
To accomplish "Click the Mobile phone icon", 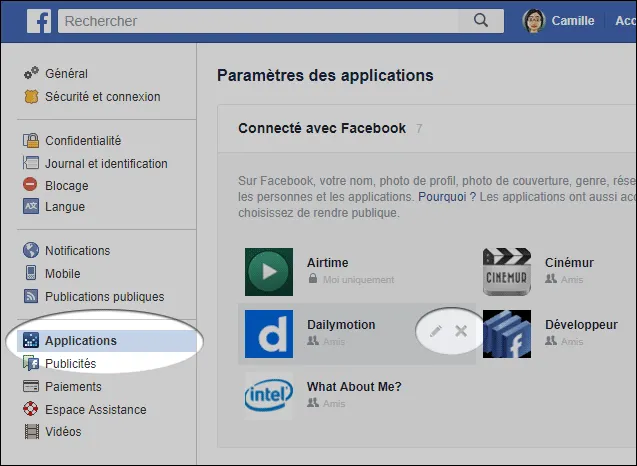I will 31,273.
